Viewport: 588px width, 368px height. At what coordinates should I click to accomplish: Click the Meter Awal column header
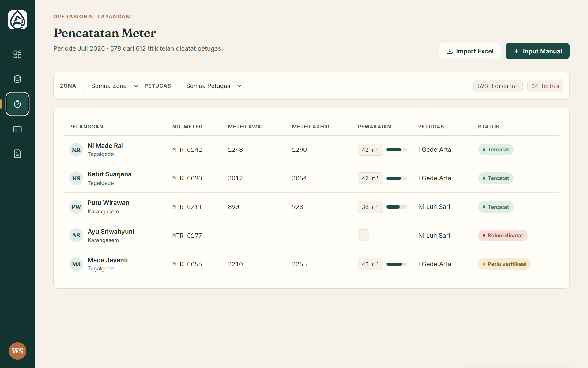[x=246, y=127]
